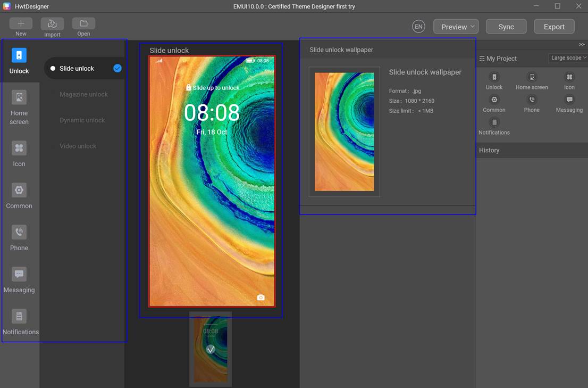Collapse the right panel with >> arrows
The width and height of the screenshot is (588, 388).
click(x=582, y=45)
